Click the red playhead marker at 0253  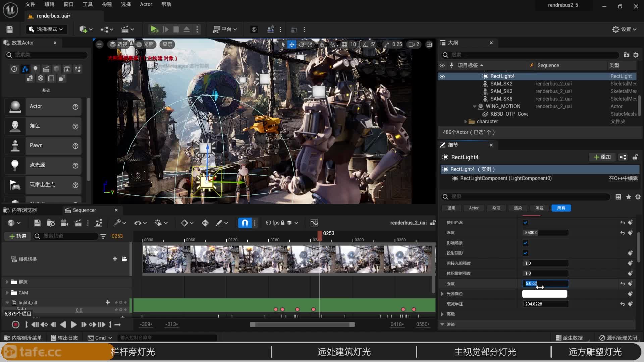coord(320,235)
